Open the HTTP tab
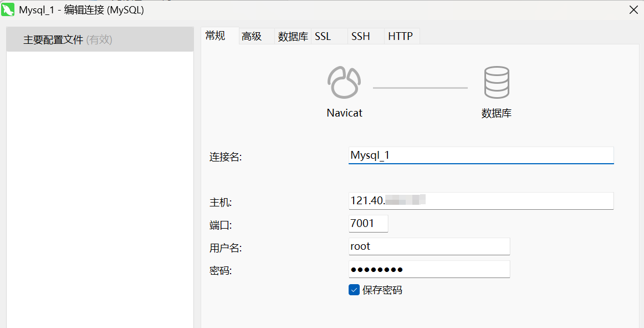Viewport: 644px width, 328px height. coord(402,36)
